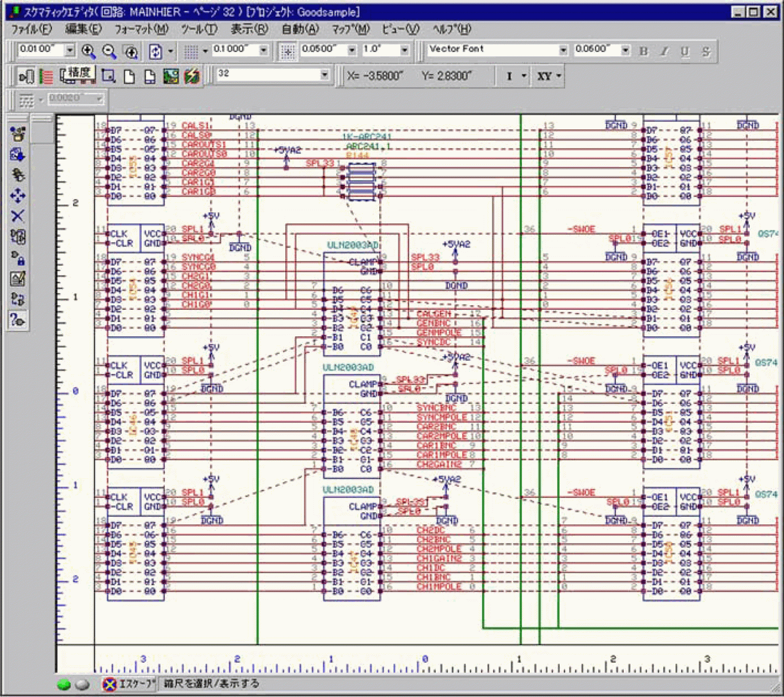The width and height of the screenshot is (784, 697).
Task: Select the question mark query tool
Action: (x=18, y=320)
